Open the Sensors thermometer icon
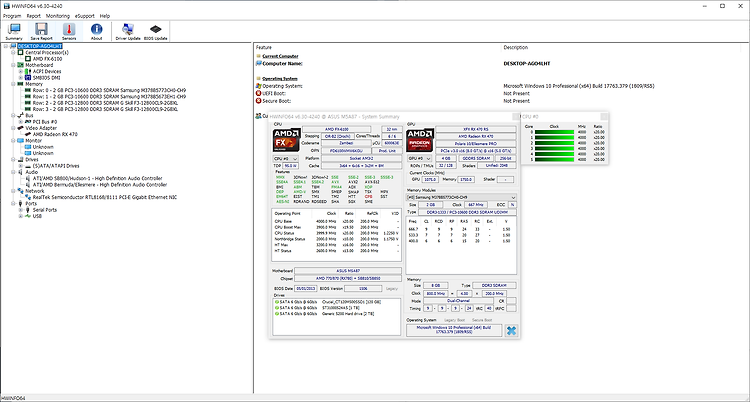Viewport: 750px width, 402px height. tap(69, 31)
